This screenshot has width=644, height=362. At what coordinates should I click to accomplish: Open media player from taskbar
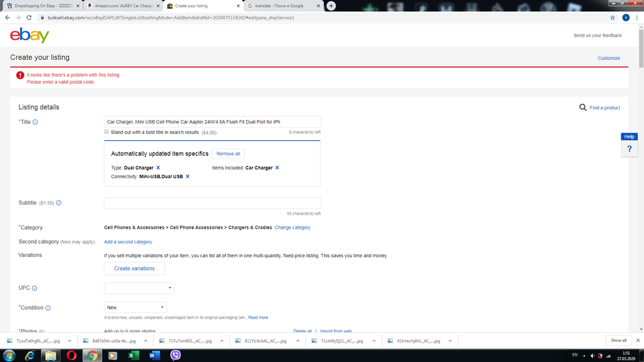[x=113, y=356]
